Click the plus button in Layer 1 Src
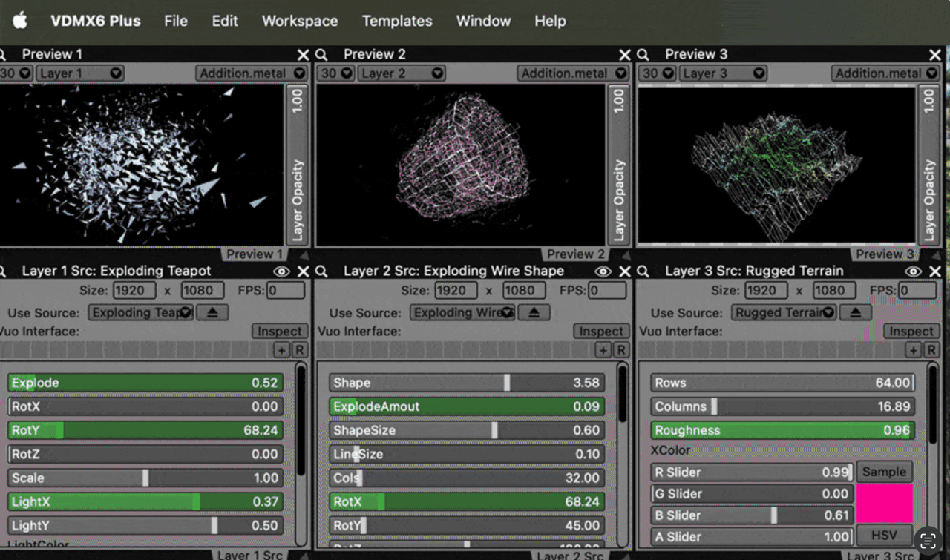 coord(281,350)
